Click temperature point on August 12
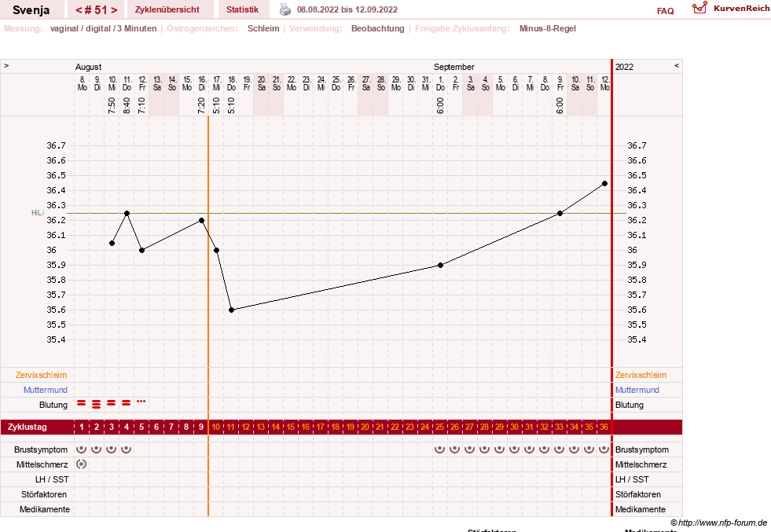Screen dimensions: 771x532 click(142, 250)
